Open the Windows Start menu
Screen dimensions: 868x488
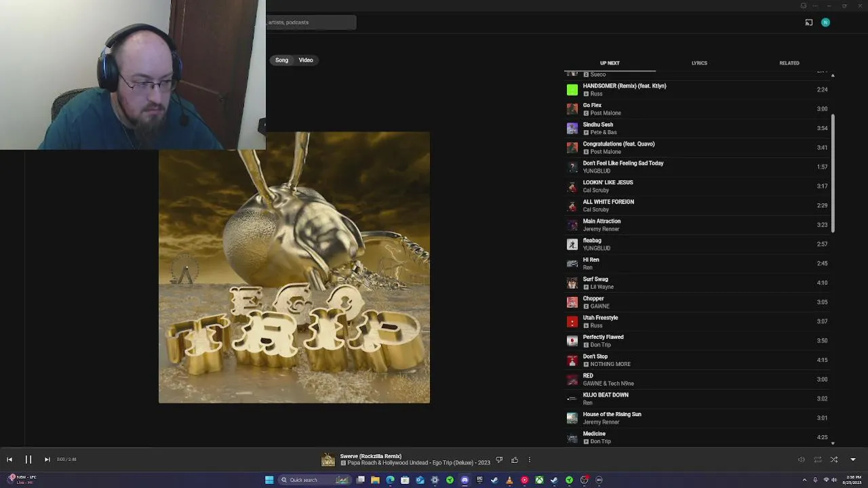point(269,480)
